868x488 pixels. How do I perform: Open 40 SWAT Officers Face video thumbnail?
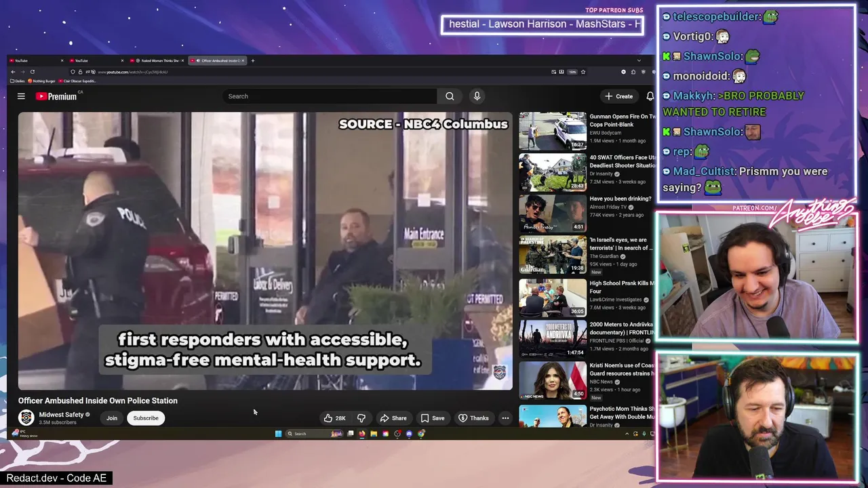[x=553, y=172]
